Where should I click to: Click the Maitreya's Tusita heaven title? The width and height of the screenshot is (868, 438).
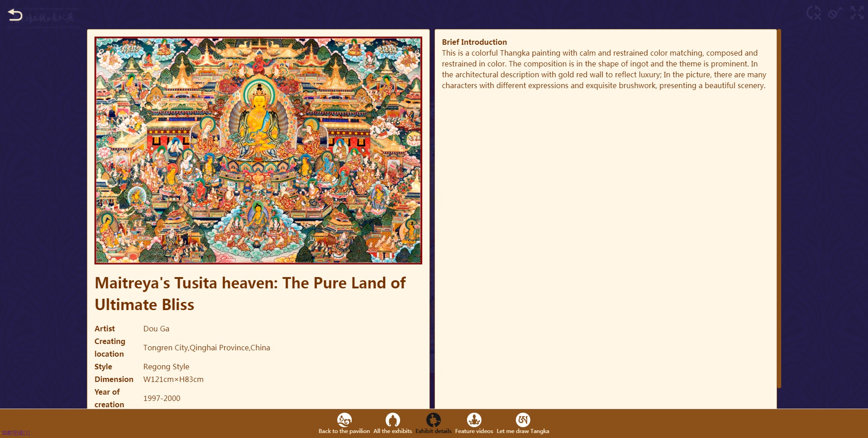[x=250, y=294]
